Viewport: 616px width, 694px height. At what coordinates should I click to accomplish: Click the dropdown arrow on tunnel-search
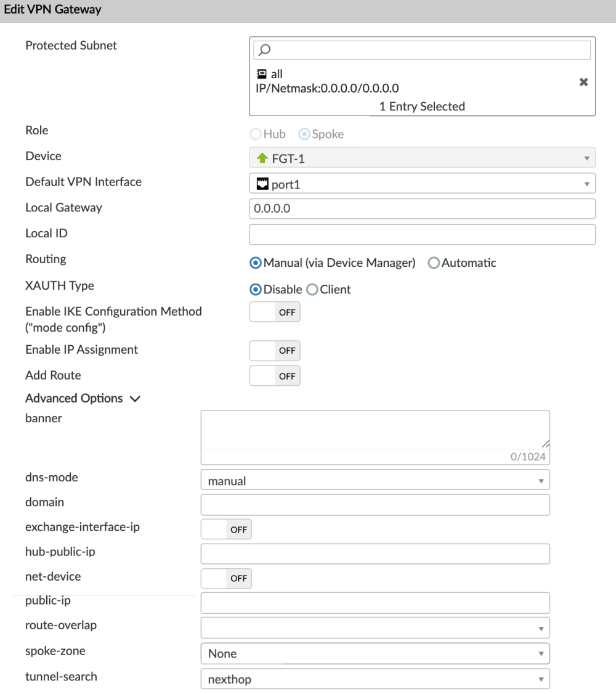click(x=543, y=679)
